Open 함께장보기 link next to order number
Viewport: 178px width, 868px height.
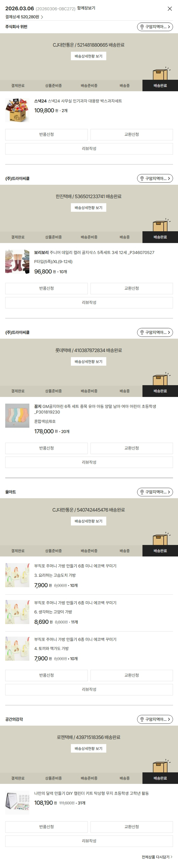pyautogui.click(x=86, y=8)
